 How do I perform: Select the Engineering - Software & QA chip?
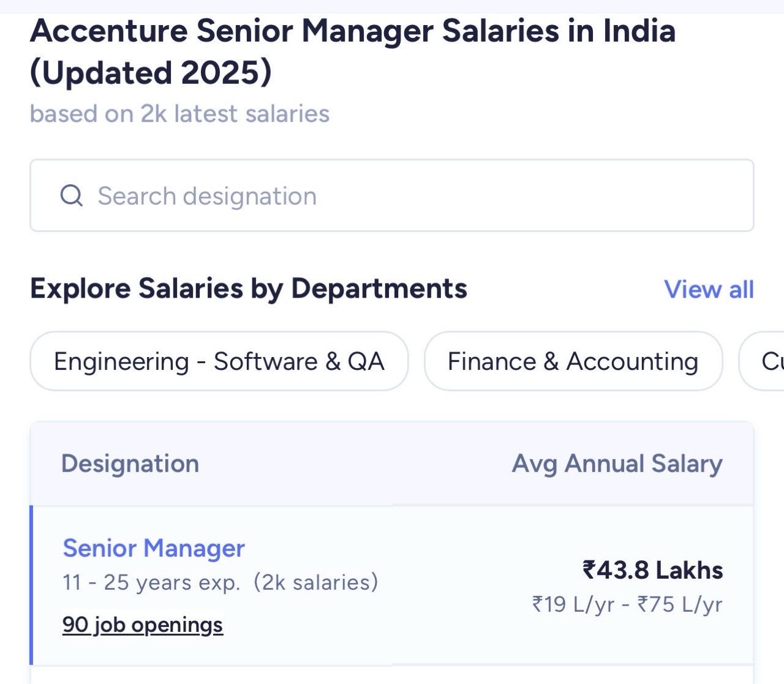coord(219,361)
